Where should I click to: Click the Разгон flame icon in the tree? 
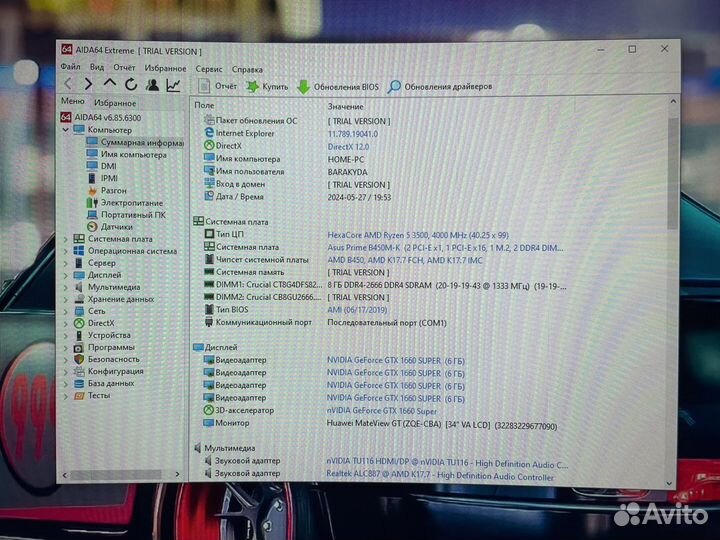pyautogui.click(x=92, y=190)
